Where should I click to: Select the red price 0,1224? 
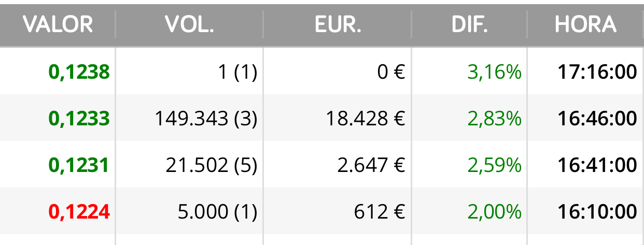click(x=79, y=211)
